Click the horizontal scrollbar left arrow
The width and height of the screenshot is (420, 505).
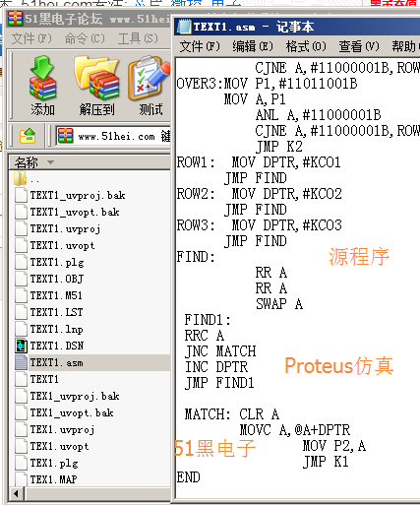pyautogui.click(x=17, y=493)
